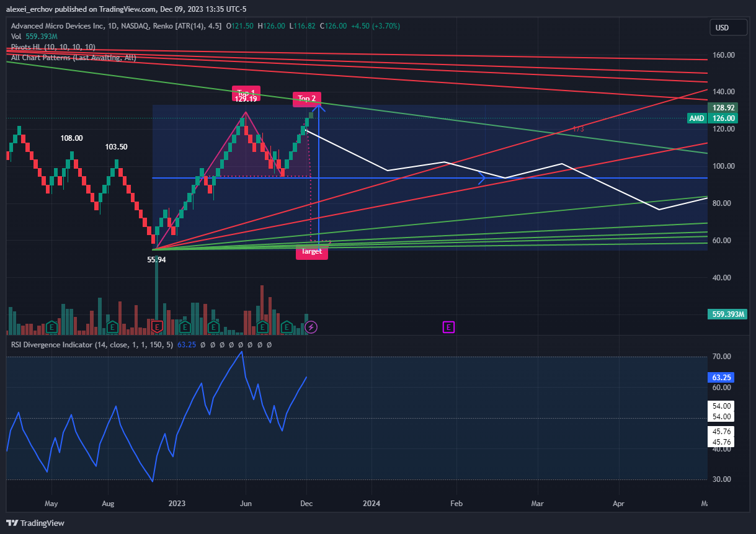Image resolution: width=756 pixels, height=534 pixels.
Task: Click the red earnings E marker
Action: click(158, 326)
